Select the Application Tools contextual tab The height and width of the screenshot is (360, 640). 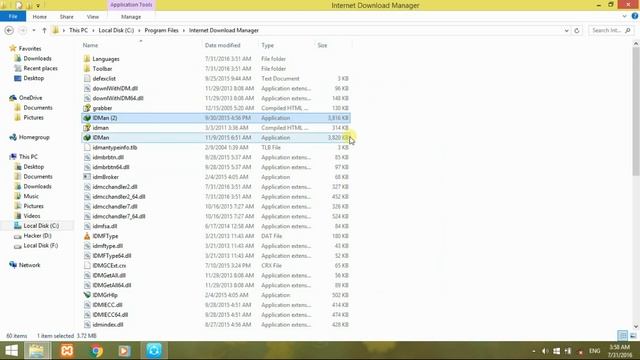(131, 5)
